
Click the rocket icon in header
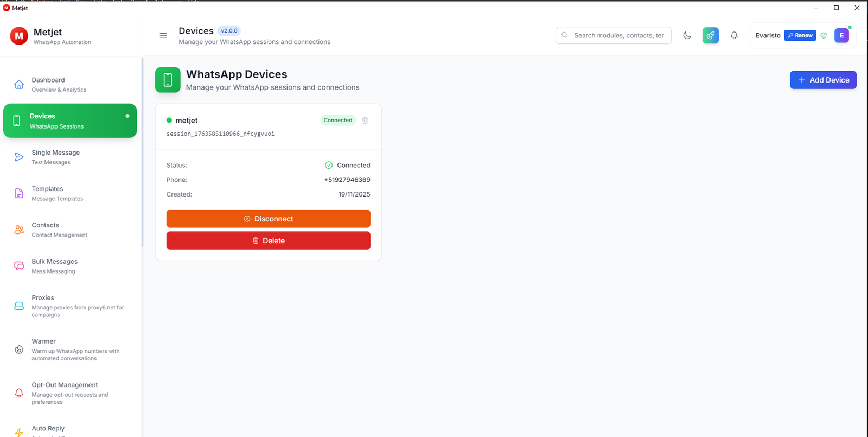(710, 35)
